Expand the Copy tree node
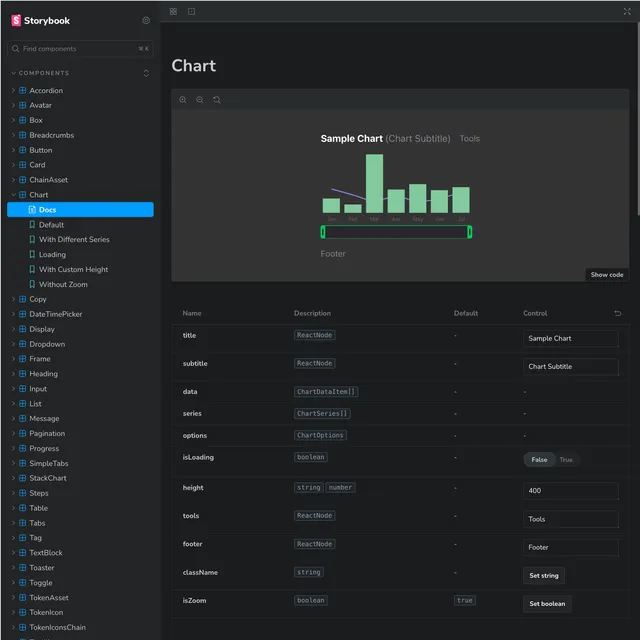This screenshot has height=640, width=640. [x=13, y=299]
